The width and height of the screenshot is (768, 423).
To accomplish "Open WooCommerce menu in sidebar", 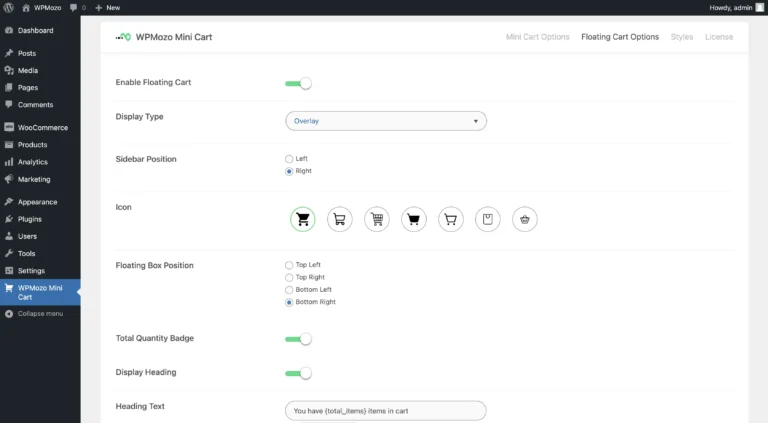I will point(40,127).
